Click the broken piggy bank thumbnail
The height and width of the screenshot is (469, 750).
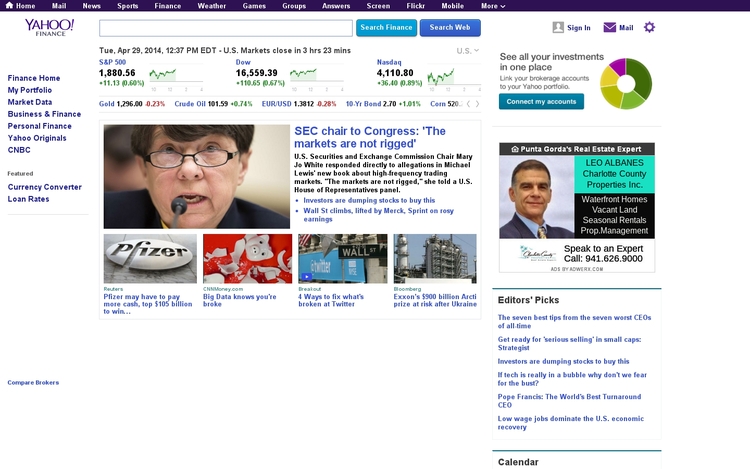click(247, 259)
